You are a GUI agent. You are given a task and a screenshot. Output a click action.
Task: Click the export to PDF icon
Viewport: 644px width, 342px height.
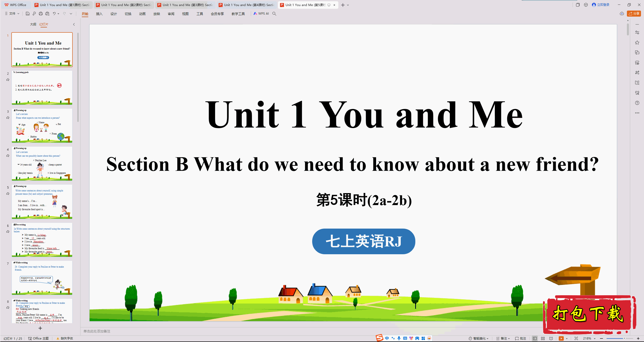coord(34,14)
